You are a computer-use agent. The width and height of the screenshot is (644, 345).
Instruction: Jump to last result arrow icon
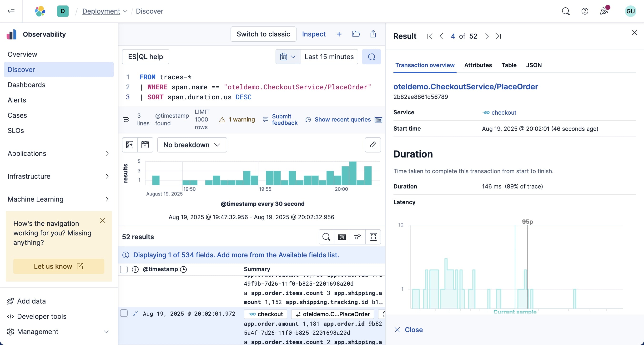pyautogui.click(x=498, y=36)
